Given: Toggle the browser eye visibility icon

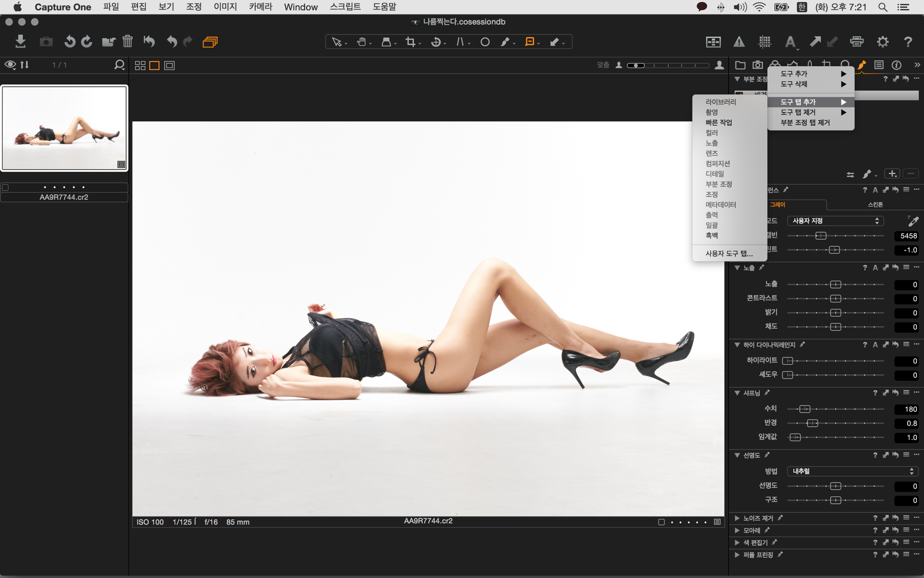Looking at the screenshot, I should coord(10,65).
